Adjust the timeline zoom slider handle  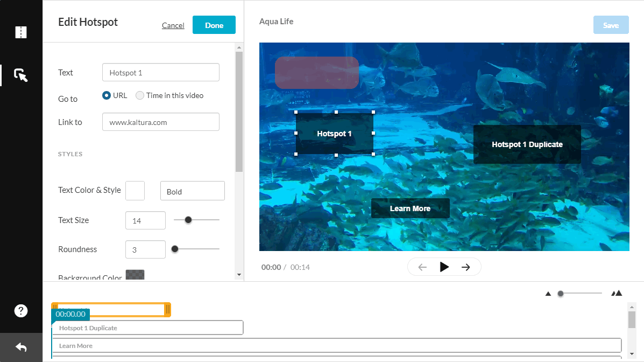point(561,294)
